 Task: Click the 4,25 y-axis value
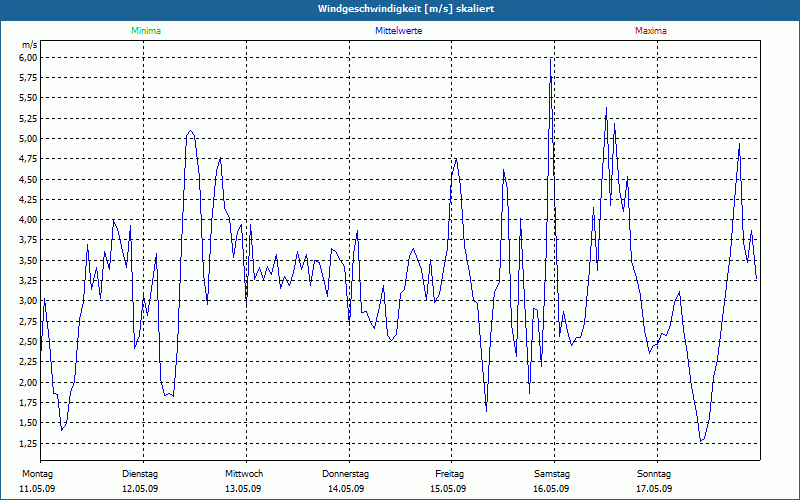(28, 199)
